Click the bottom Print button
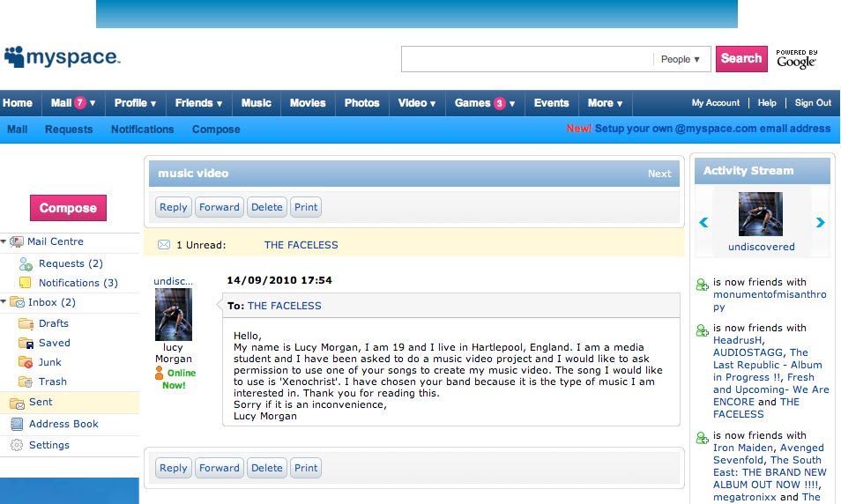This screenshot has height=504, width=841. click(x=306, y=468)
